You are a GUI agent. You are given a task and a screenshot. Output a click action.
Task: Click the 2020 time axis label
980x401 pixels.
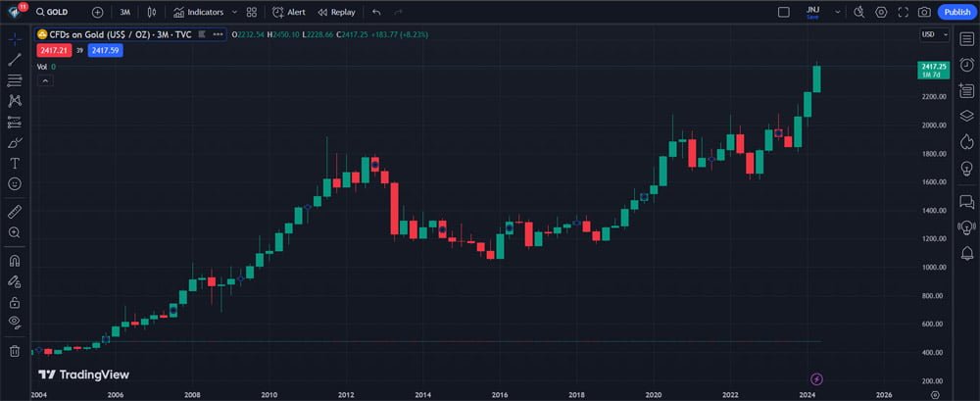654,395
